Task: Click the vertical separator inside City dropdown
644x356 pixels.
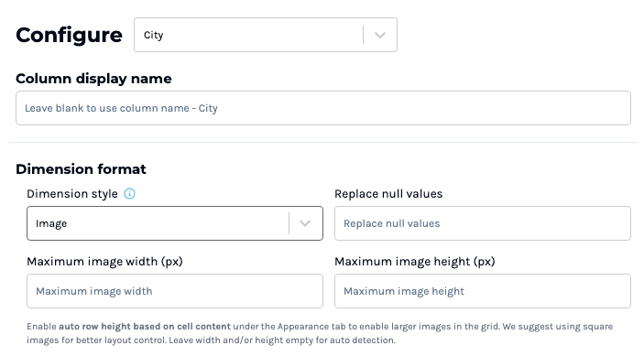Action: pyautogui.click(x=363, y=35)
